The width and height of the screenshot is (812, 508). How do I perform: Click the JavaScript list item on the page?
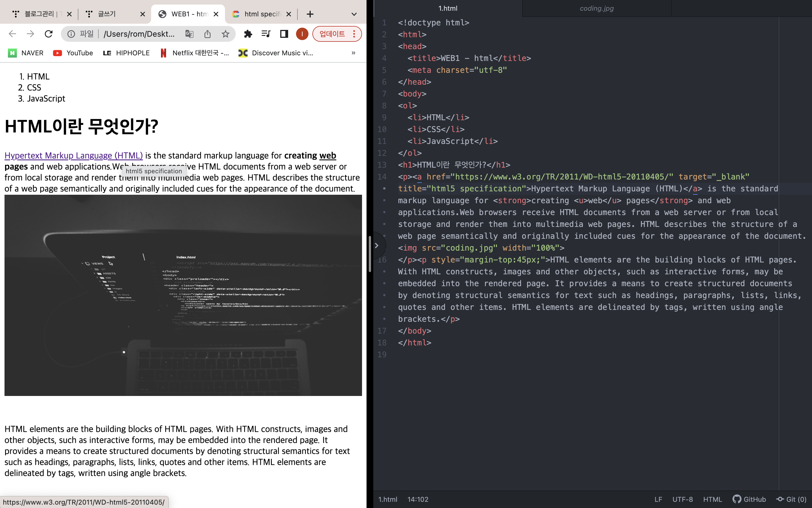point(46,98)
